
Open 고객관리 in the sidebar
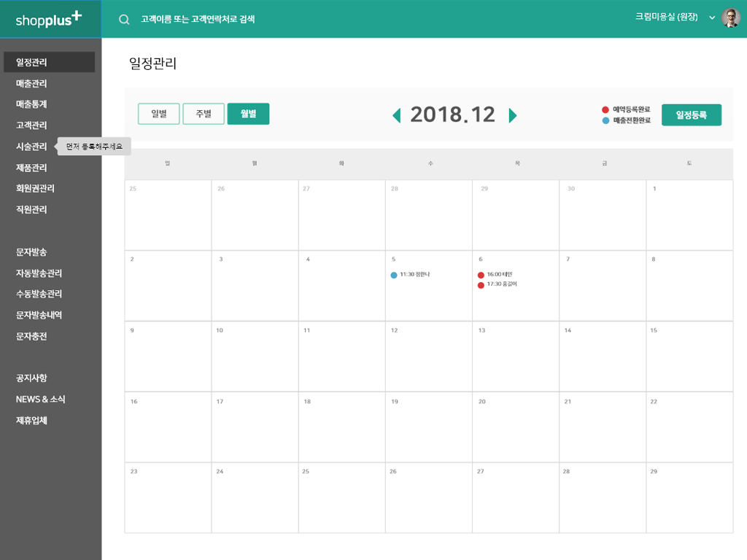pyautogui.click(x=31, y=125)
